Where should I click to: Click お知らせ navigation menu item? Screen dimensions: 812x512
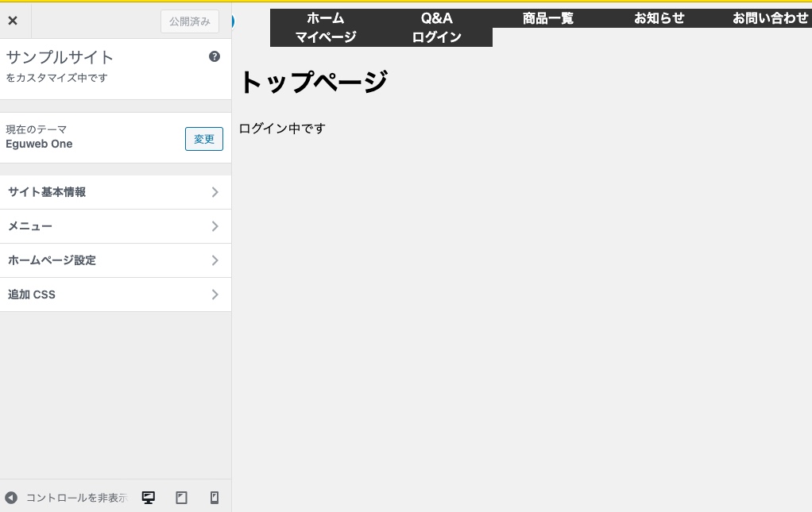659,18
